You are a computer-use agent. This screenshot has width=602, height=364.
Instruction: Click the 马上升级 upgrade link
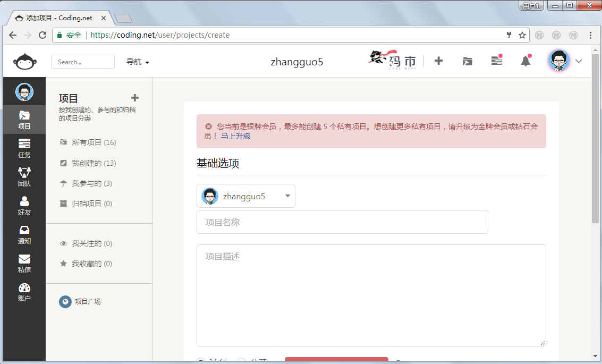235,136
